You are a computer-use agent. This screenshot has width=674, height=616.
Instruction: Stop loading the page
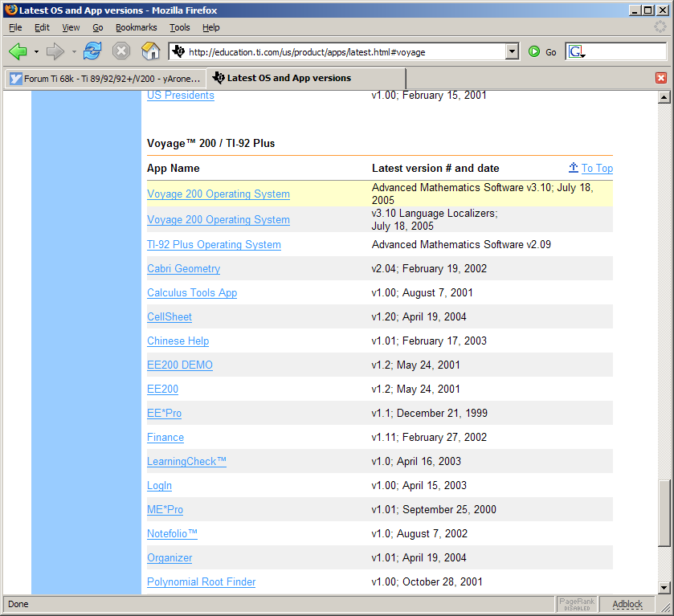(x=121, y=51)
